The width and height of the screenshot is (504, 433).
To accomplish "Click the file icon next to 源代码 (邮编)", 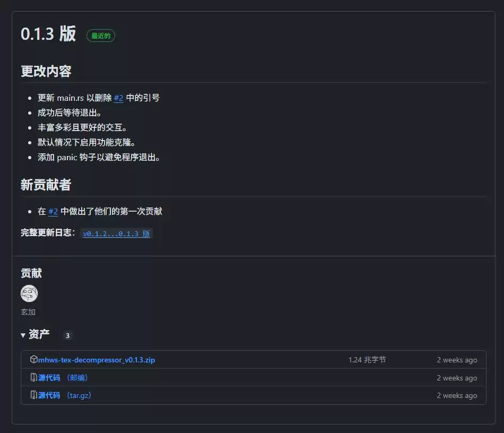I will point(33,378).
